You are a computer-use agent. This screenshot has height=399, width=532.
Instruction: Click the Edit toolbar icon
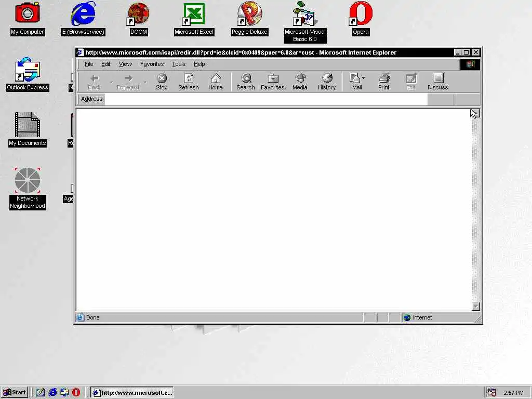[x=411, y=82]
